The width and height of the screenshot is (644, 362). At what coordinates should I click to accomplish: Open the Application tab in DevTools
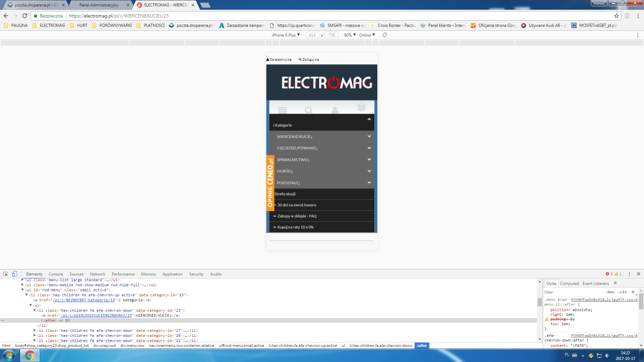(173, 274)
